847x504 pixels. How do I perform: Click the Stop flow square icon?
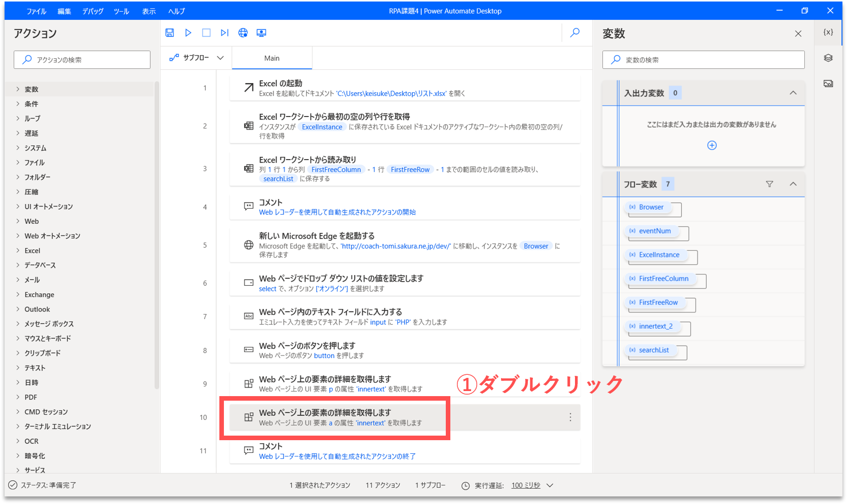click(x=206, y=33)
